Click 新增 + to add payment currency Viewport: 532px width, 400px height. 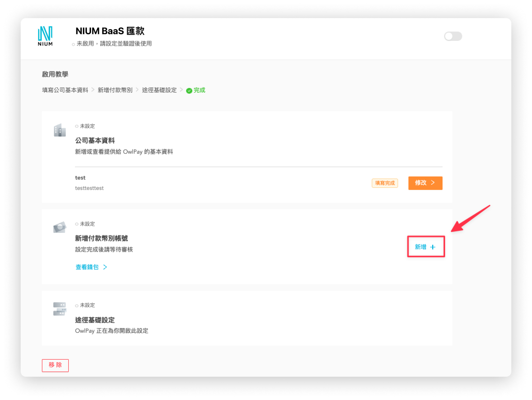pyautogui.click(x=426, y=247)
